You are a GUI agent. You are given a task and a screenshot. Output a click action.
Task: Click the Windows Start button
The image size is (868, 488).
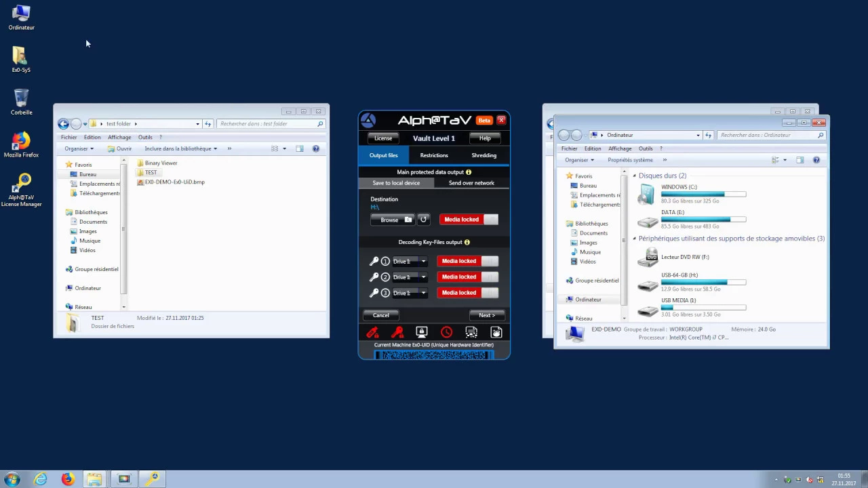(x=12, y=479)
